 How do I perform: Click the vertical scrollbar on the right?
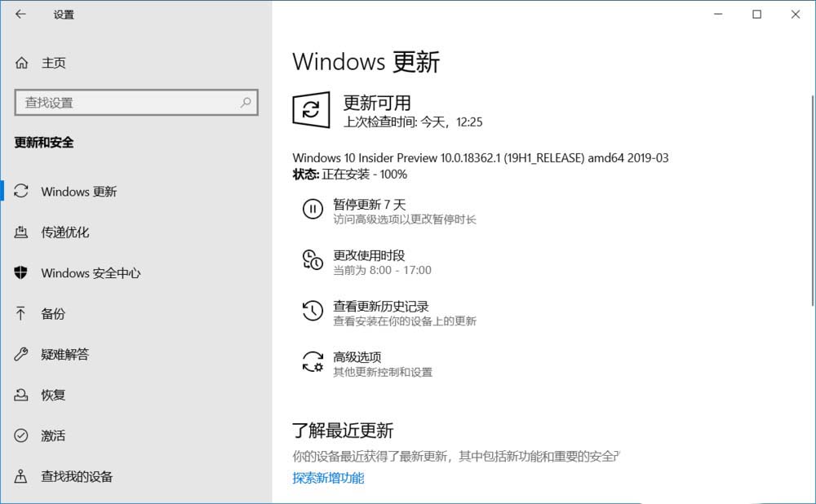pyautogui.click(x=813, y=201)
